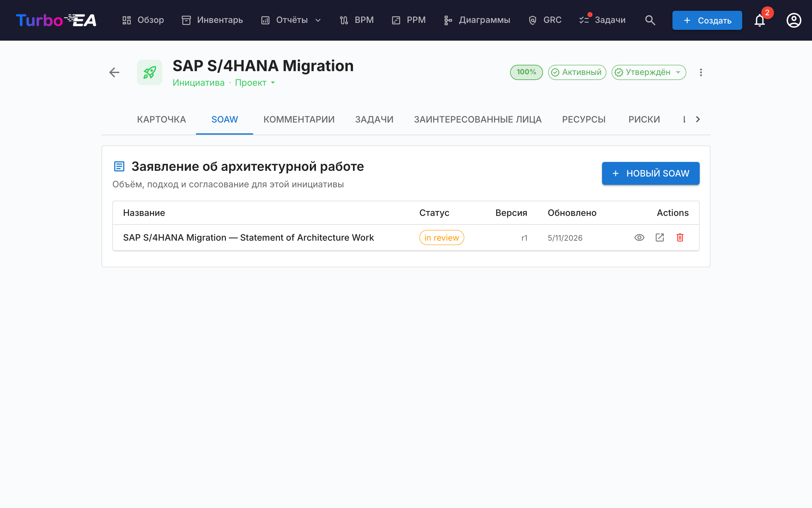Click the Статус column header
The image size is (812, 508).
tap(434, 213)
